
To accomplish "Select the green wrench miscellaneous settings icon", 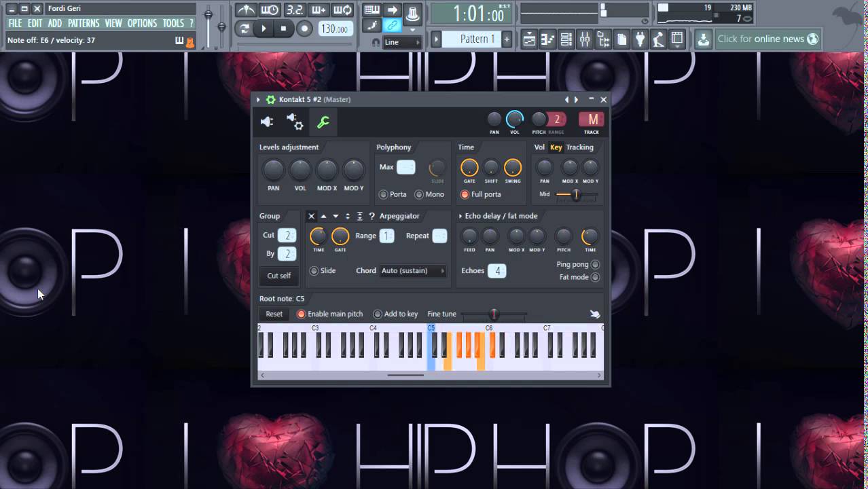I will click(323, 122).
